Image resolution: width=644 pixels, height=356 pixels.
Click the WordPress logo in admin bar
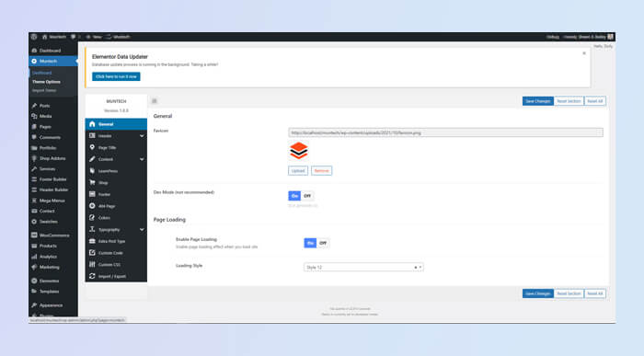[x=34, y=37]
